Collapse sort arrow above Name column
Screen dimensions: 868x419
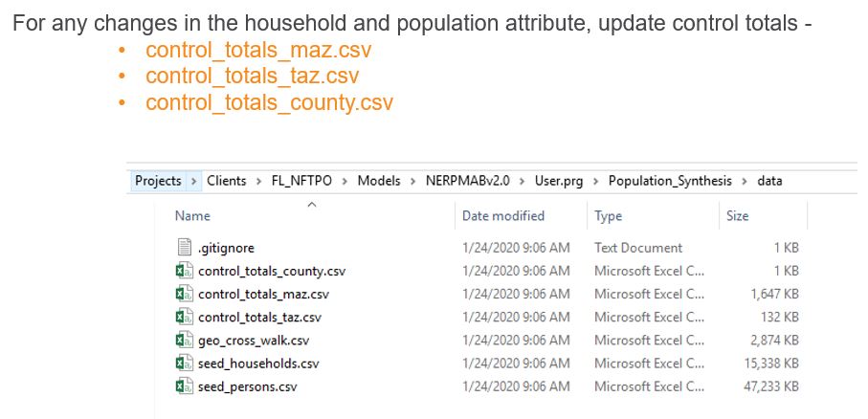pos(312,204)
